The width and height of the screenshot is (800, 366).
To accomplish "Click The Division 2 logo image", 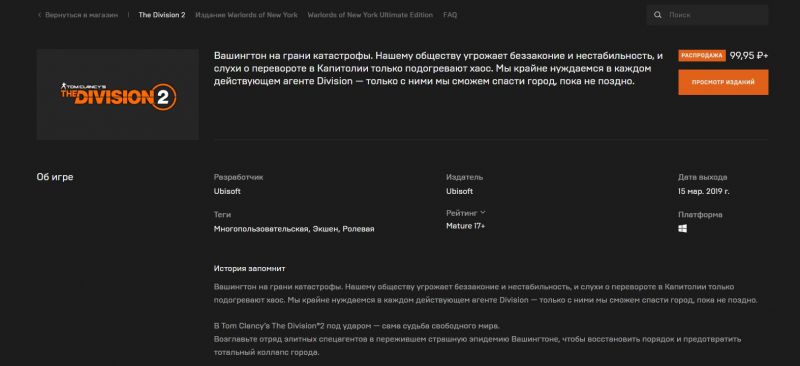I will pos(118,94).
